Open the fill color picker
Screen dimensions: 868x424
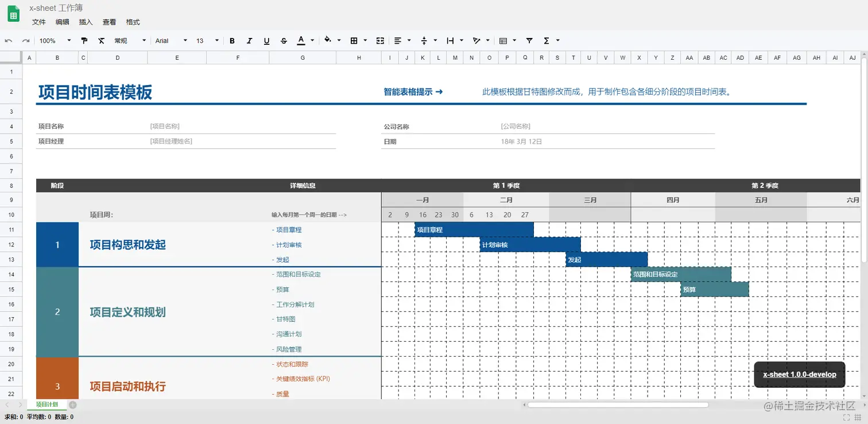coord(327,40)
